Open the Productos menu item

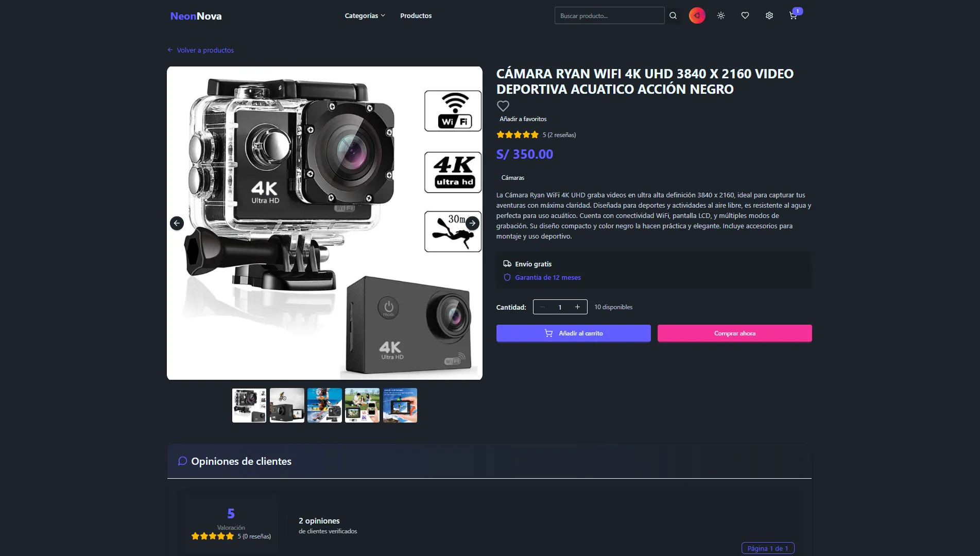[416, 15]
